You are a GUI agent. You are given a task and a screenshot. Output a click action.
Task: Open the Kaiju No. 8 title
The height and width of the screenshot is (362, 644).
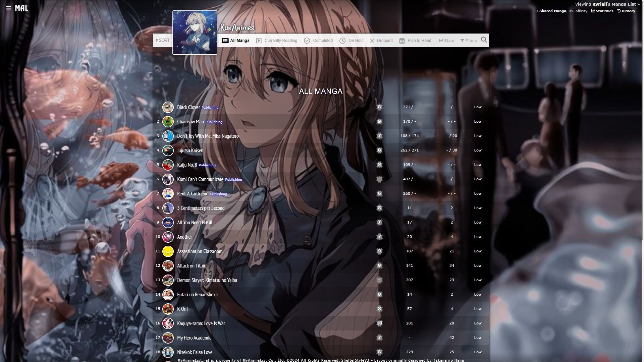click(x=187, y=165)
